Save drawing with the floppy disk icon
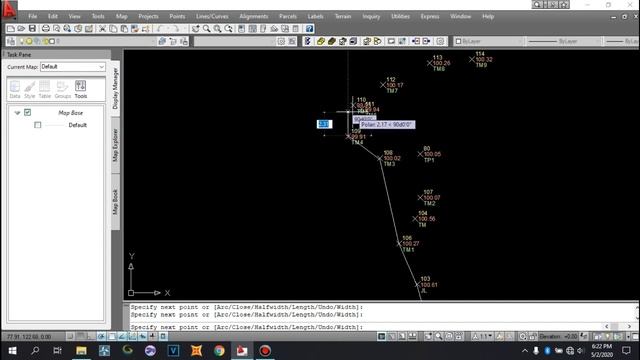 click(32, 29)
